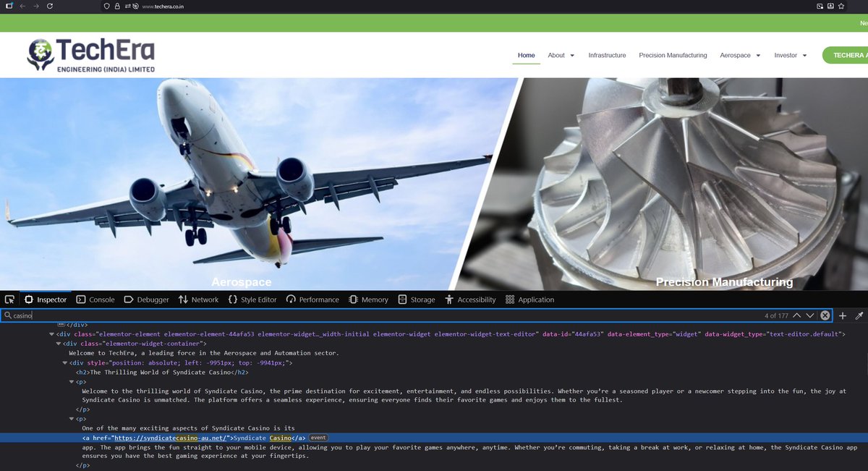This screenshot has height=471, width=868.
Task: Open the Precision Manufacturing nav link
Action: (673, 55)
